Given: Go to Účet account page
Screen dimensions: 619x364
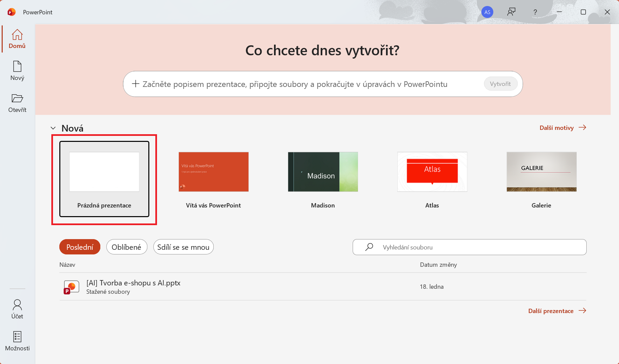Looking at the screenshot, I should pyautogui.click(x=17, y=309).
